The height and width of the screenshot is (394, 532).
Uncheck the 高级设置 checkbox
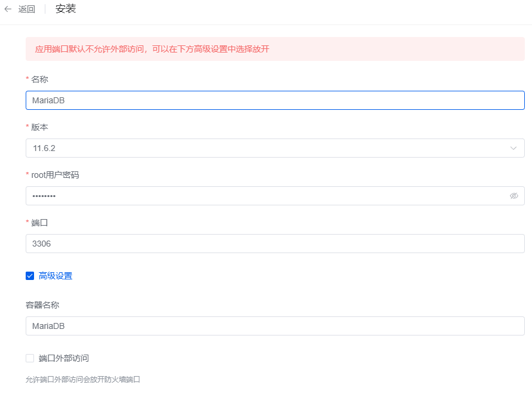30,276
